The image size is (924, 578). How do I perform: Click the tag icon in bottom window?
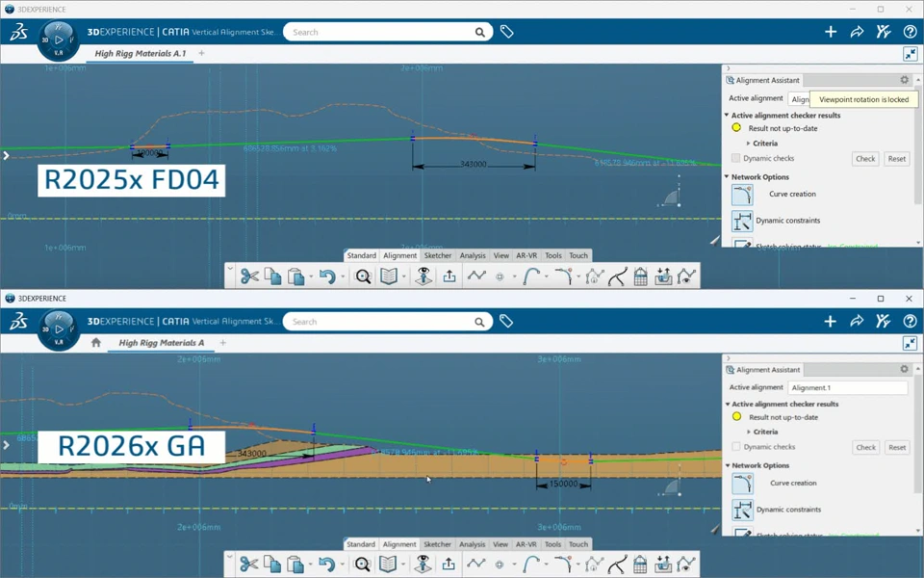click(x=506, y=321)
